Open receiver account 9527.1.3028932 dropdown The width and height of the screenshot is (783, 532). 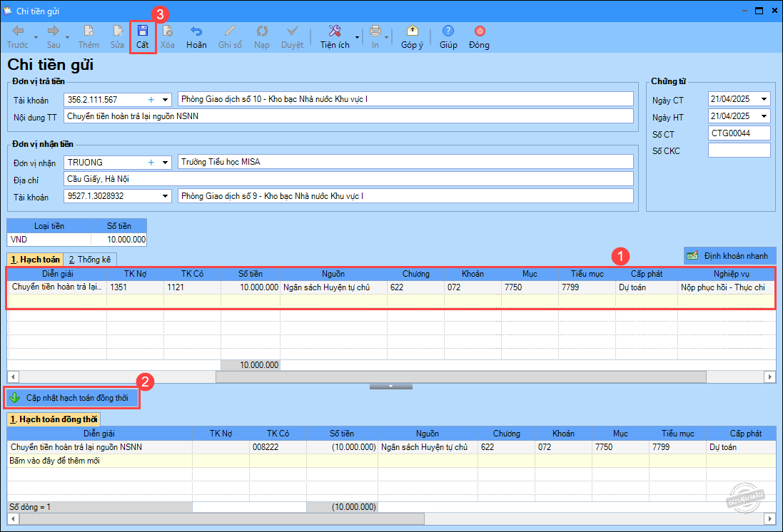(165, 196)
